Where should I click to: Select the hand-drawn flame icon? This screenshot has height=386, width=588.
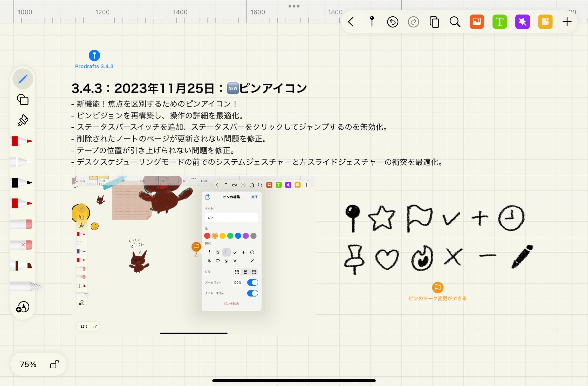[422, 258]
